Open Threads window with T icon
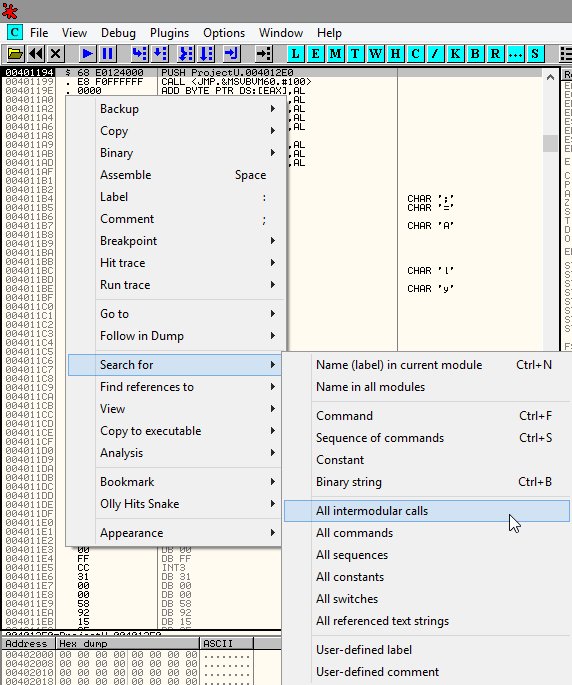 click(355, 54)
